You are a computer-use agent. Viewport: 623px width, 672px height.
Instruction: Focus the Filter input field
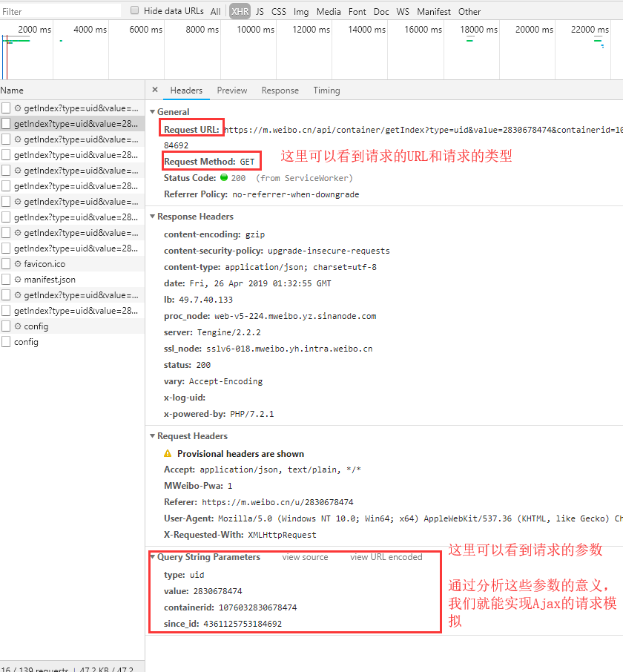pyautogui.click(x=60, y=11)
